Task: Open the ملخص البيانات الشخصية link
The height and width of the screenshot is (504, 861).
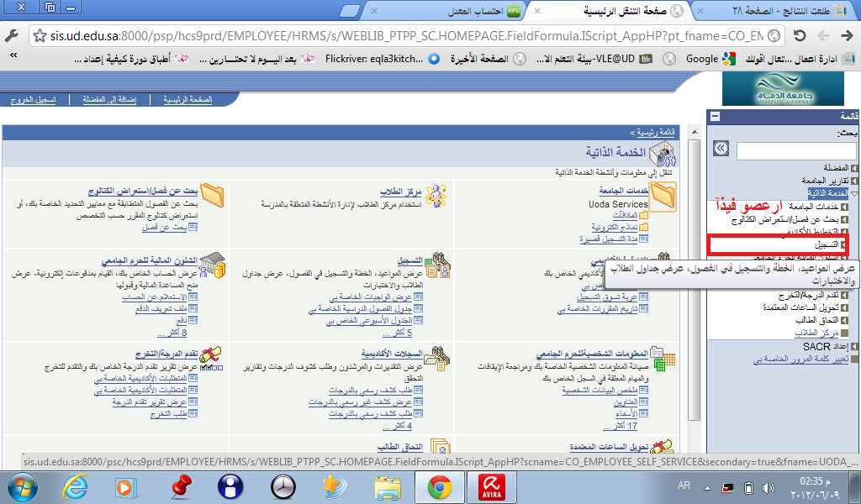Action: (x=600, y=390)
